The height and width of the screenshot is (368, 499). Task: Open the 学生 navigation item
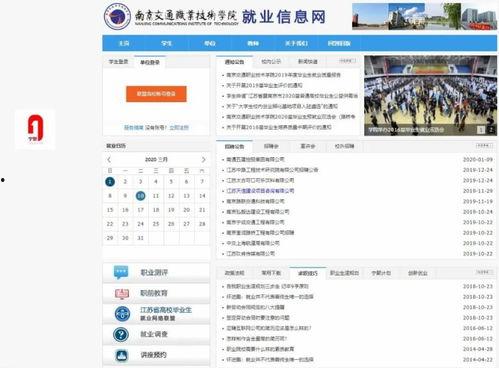[166, 43]
